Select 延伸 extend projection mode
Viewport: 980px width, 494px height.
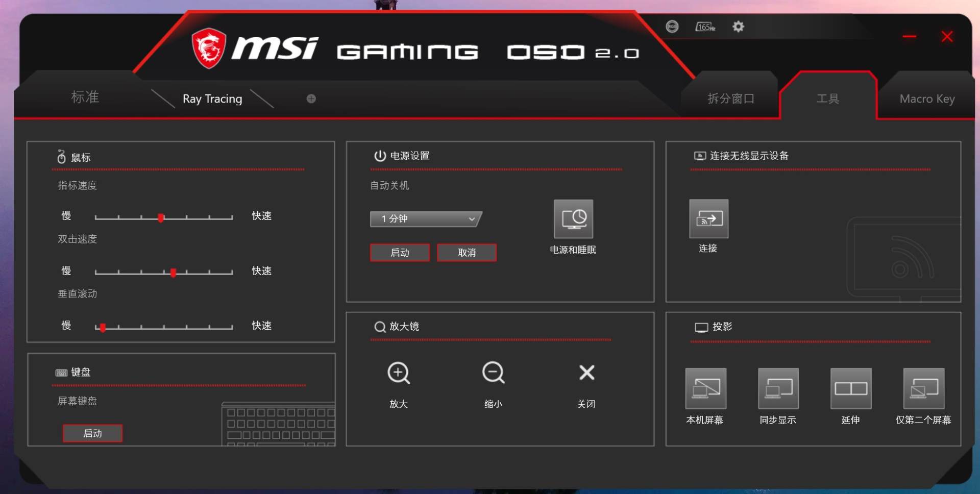[x=851, y=388]
